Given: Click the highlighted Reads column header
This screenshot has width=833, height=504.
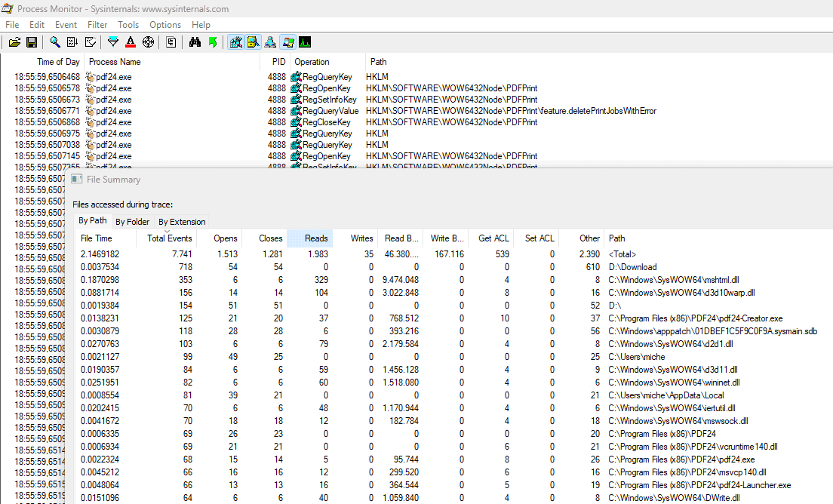Looking at the screenshot, I should (309, 238).
